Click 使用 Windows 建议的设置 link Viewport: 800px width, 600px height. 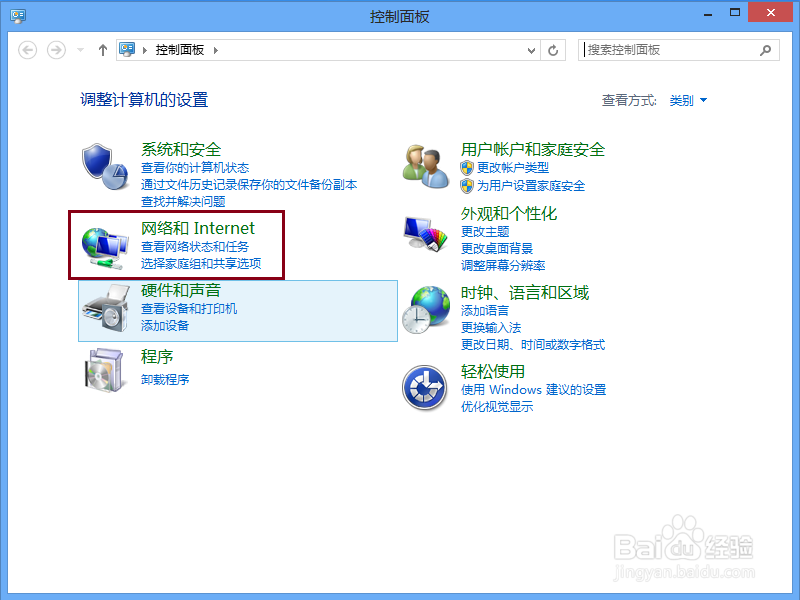pyautogui.click(x=534, y=390)
